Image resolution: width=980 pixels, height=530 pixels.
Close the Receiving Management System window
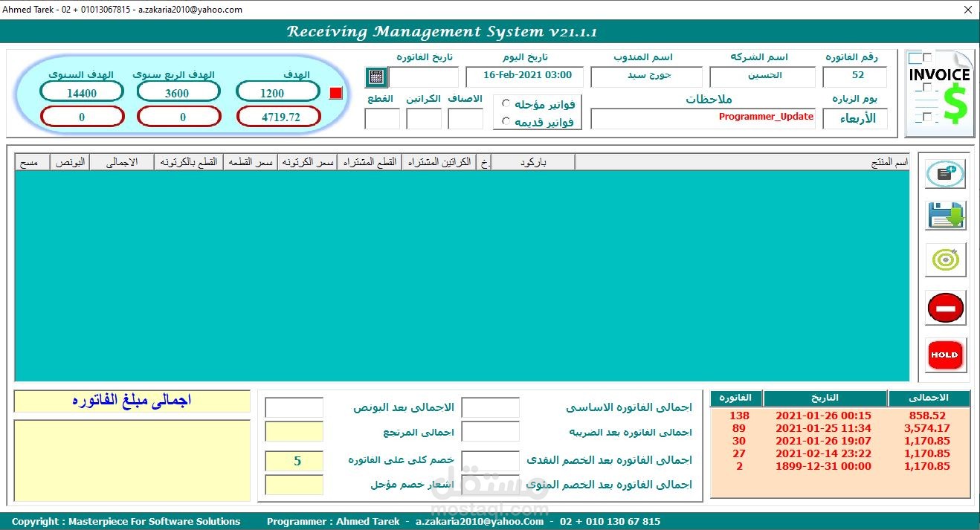coord(967,10)
